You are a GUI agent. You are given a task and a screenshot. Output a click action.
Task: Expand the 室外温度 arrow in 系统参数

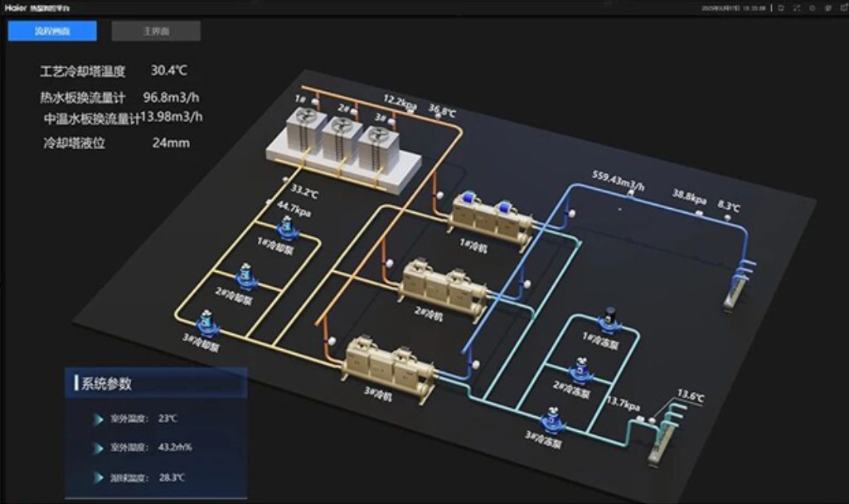point(99,419)
